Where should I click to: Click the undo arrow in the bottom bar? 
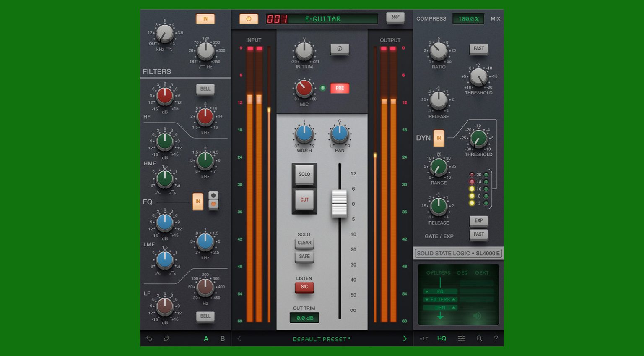click(149, 338)
